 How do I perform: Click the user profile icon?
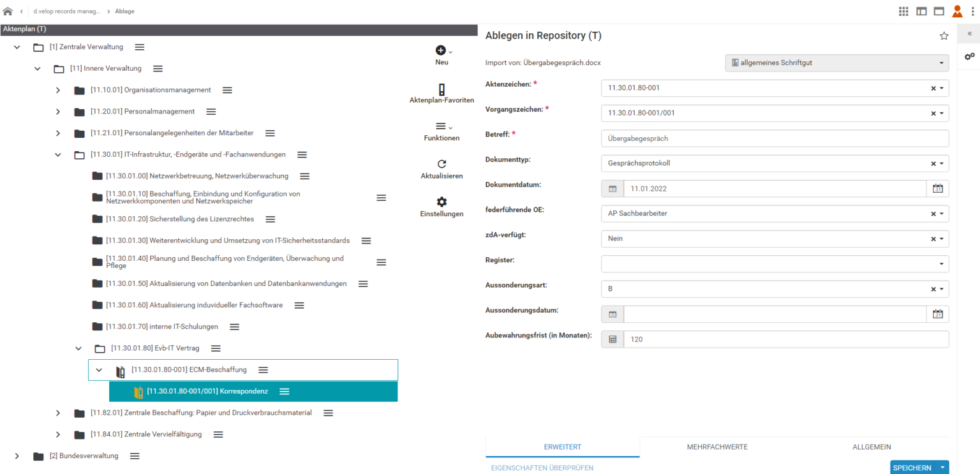[957, 11]
